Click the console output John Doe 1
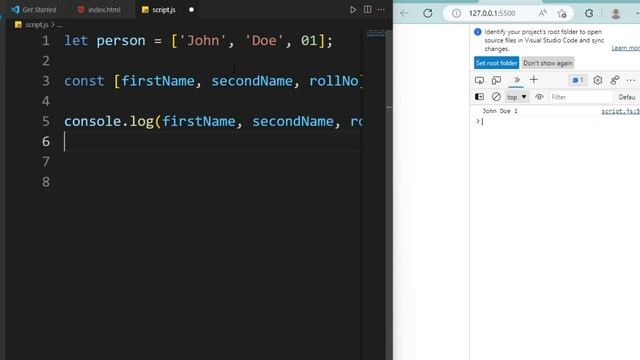The width and height of the screenshot is (640, 360). [500, 111]
